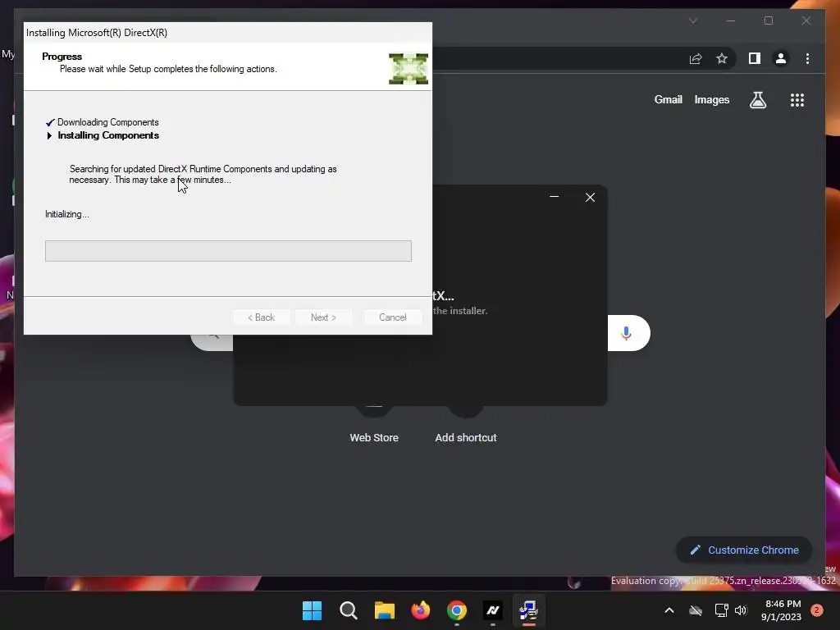
Task: Bookmark this tab with the star icon
Action: pyautogui.click(x=722, y=58)
